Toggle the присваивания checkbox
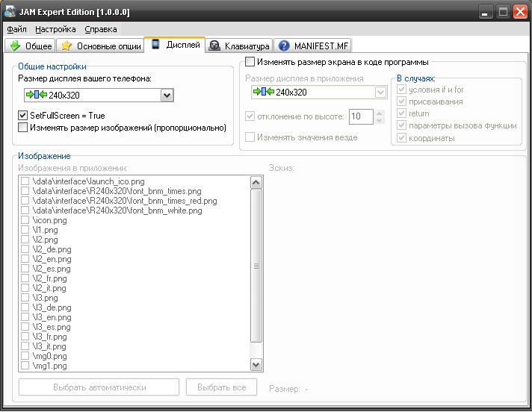The image size is (532, 412). click(x=402, y=102)
